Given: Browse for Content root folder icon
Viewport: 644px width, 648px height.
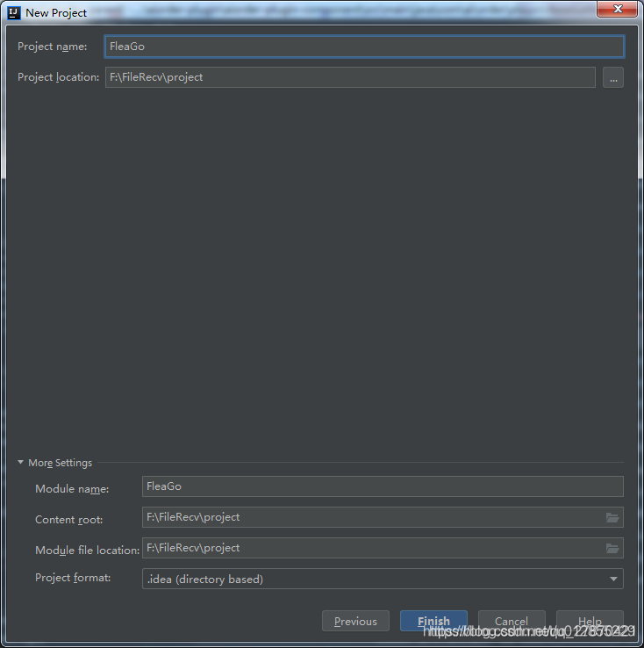Looking at the screenshot, I should tap(612, 517).
